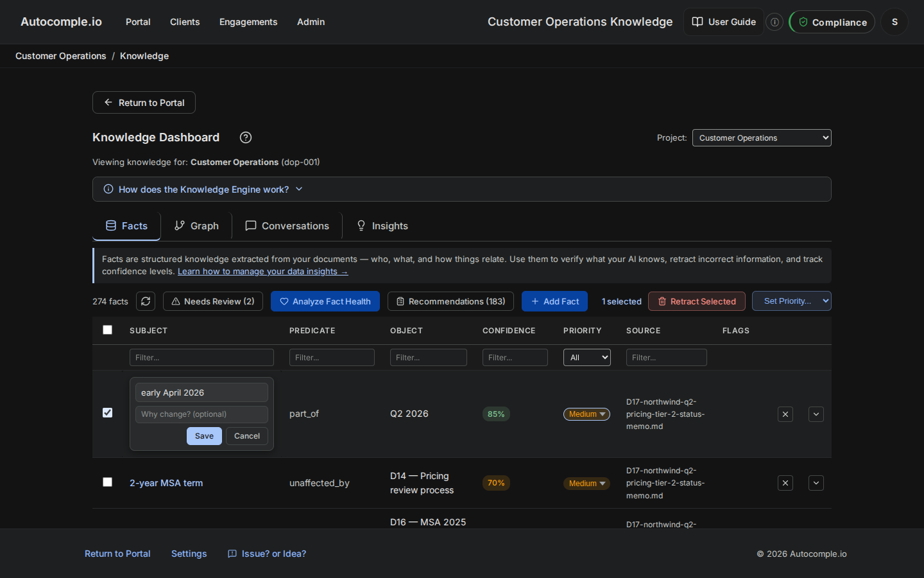The height and width of the screenshot is (578, 924).
Task: Click Issue? or Idea? footer link
Action: click(x=267, y=554)
